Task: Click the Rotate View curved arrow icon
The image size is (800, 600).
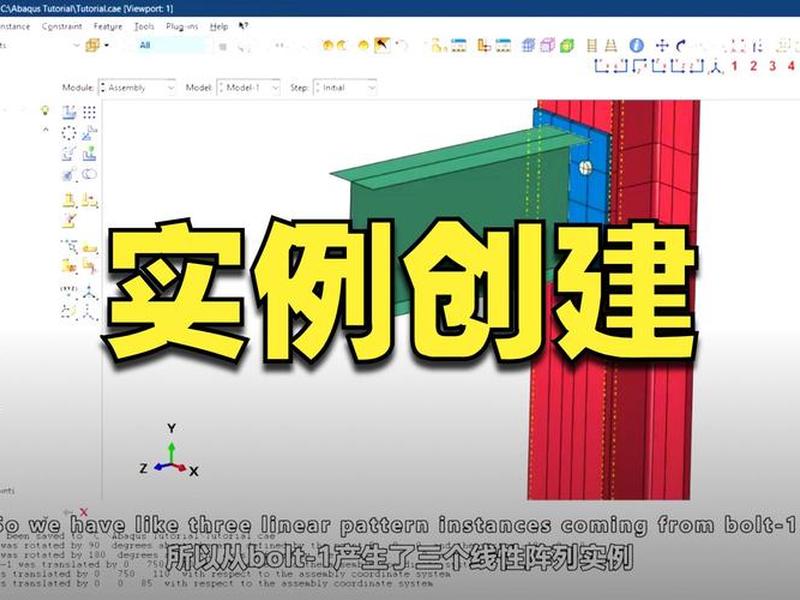Action: tap(681, 46)
